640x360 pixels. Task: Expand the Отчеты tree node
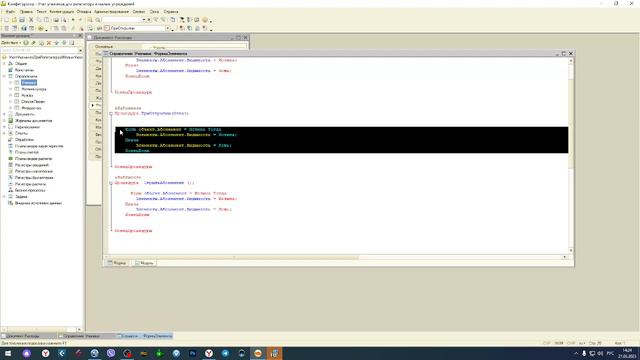tap(4, 133)
